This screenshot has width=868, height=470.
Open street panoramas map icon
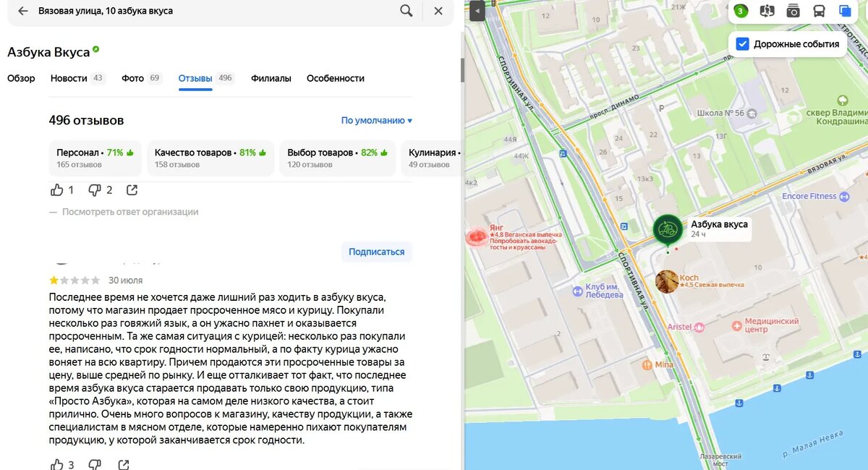click(x=767, y=11)
